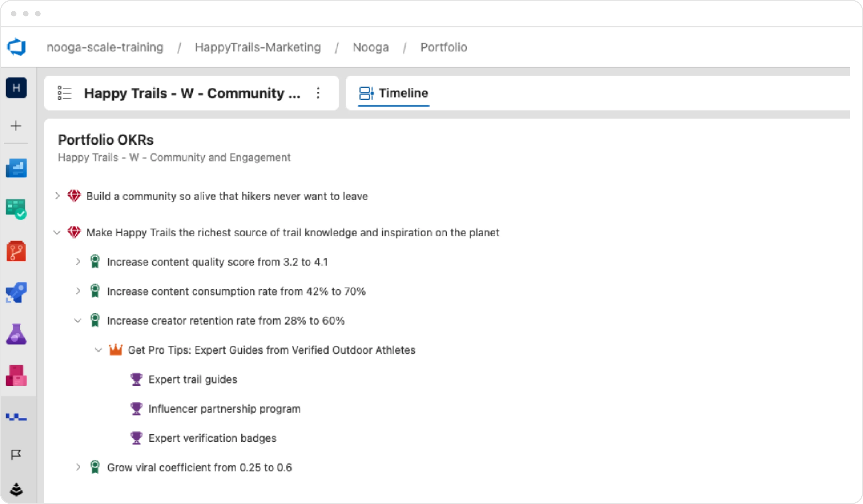Expand Build a community objective
Screen dimensions: 863x504
(57, 196)
